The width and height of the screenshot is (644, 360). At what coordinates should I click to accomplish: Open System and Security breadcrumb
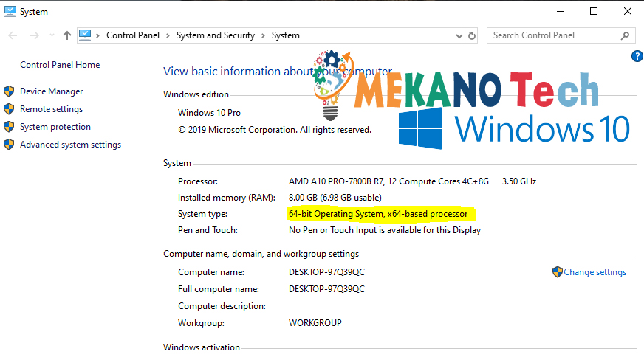[x=216, y=35]
